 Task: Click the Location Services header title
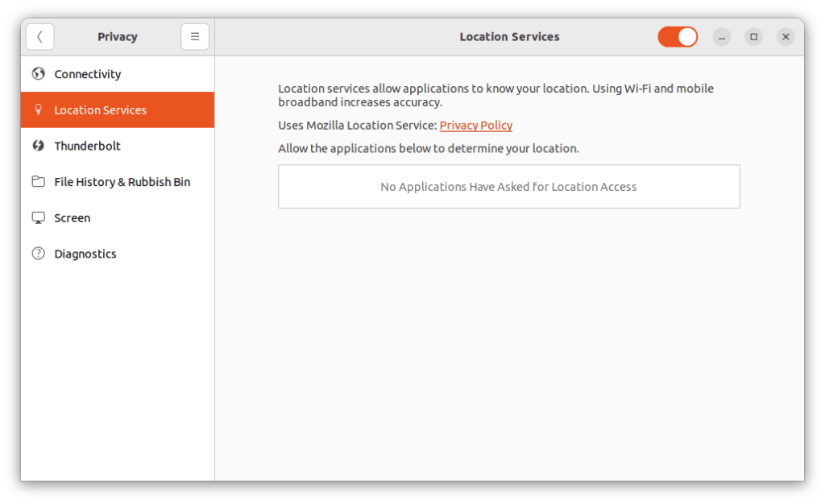509,37
